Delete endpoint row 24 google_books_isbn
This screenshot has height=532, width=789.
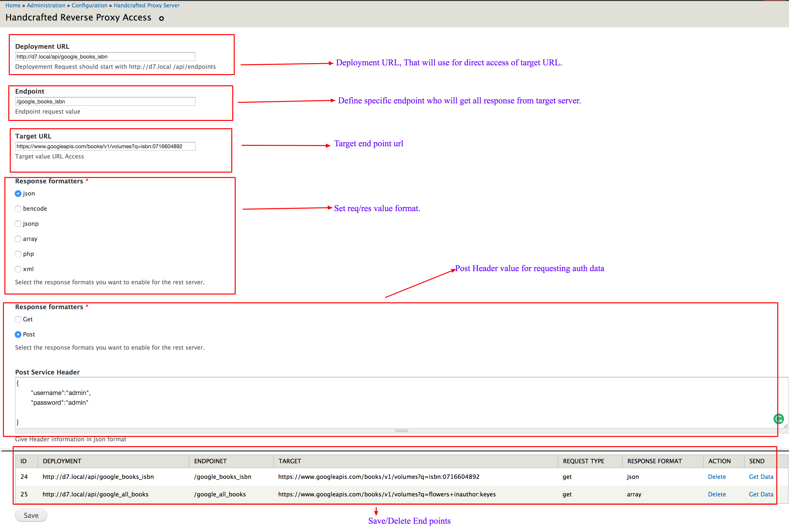point(717,477)
